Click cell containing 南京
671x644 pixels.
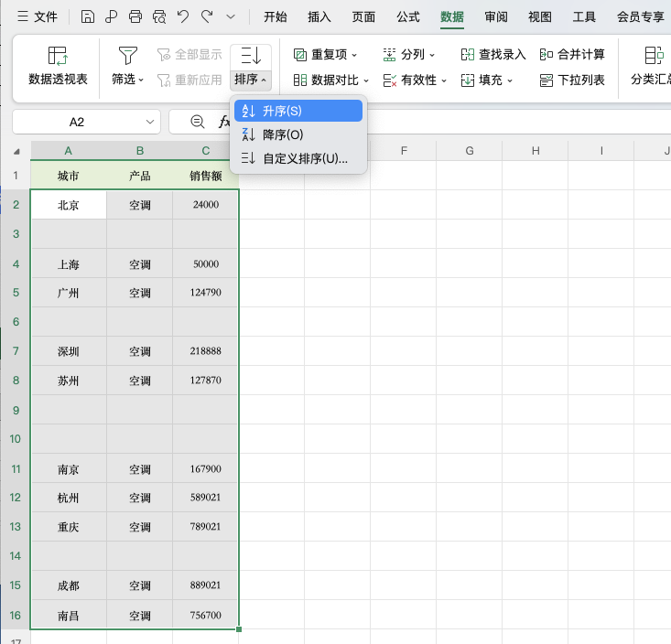[69, 468]
